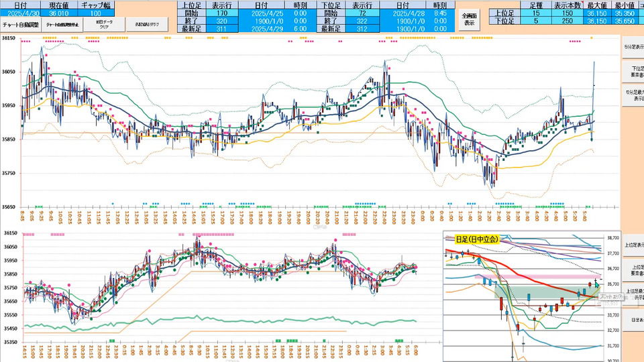
Task: Select the 下位足 開始 time 8:45
Action: 440,13
